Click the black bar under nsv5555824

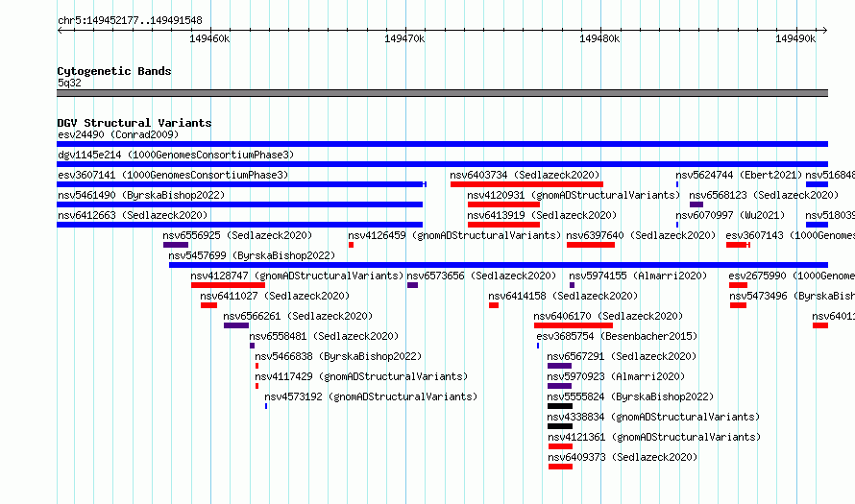[560, 406]
